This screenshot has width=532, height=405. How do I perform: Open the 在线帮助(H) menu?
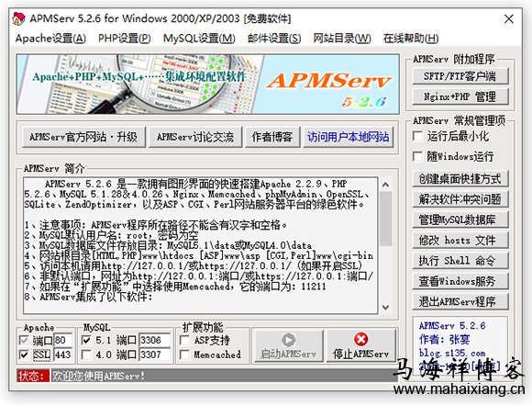click(x=411, y=39)
